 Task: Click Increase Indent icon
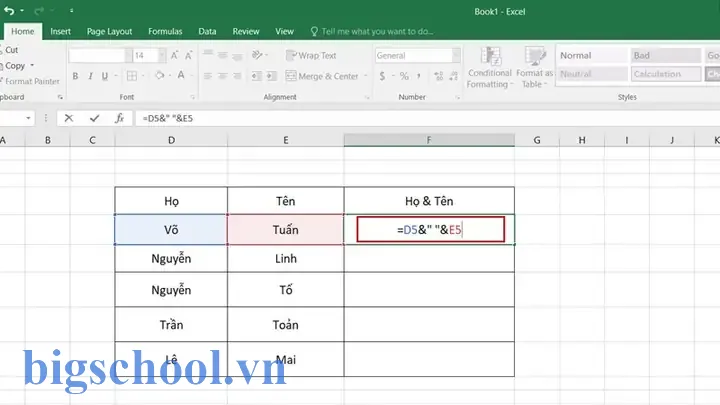pos(272,76)
